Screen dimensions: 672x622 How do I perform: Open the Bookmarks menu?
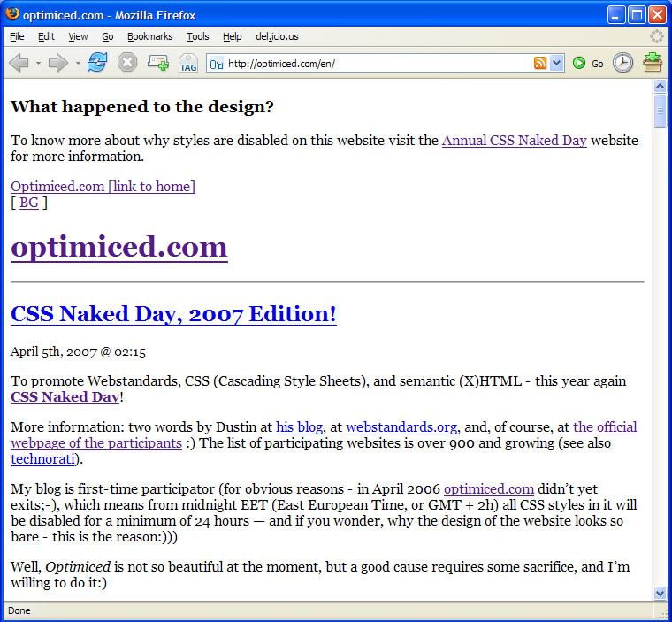150,36
